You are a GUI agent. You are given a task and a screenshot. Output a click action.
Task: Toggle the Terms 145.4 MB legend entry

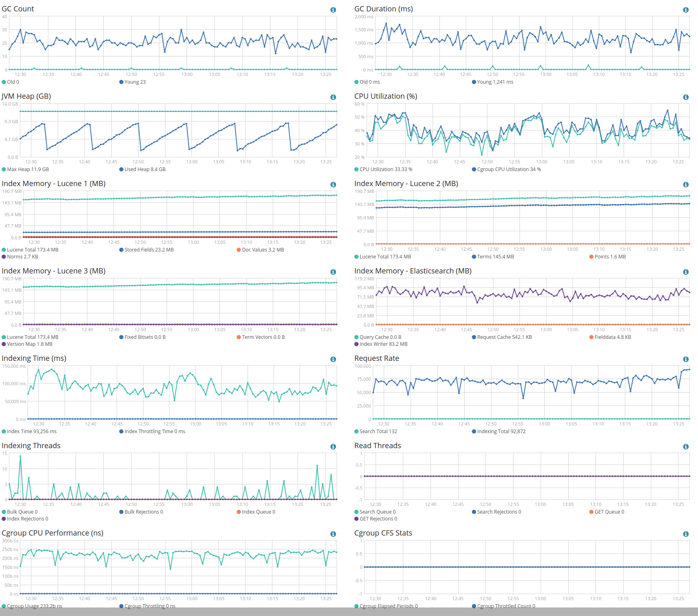click(x=493, y=257)
